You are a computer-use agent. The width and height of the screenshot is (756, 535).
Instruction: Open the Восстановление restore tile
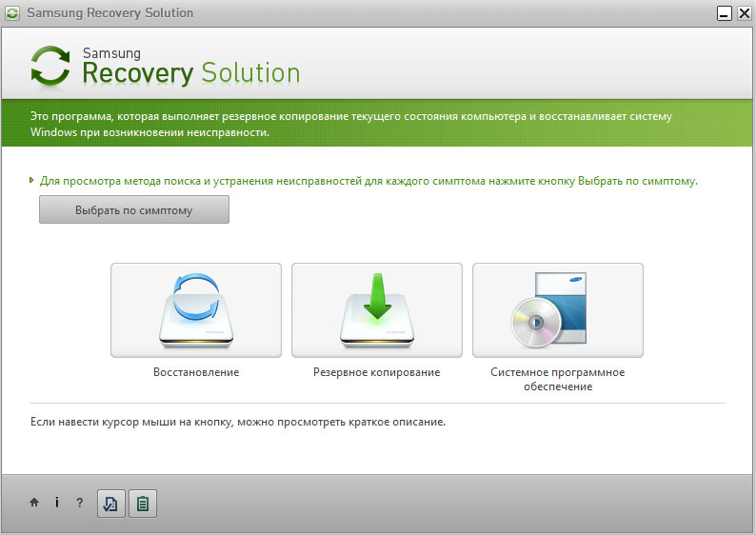pyautogui.click(x=196, y=310)
